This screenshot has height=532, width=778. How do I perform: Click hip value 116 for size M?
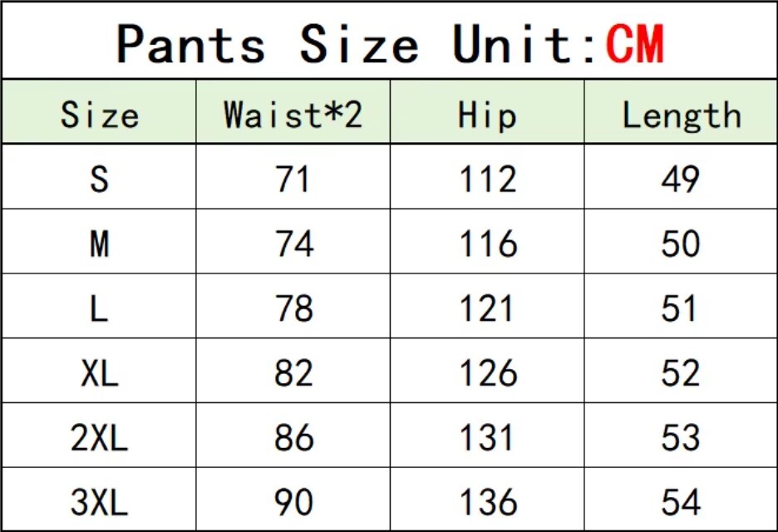tap(488, 244)
